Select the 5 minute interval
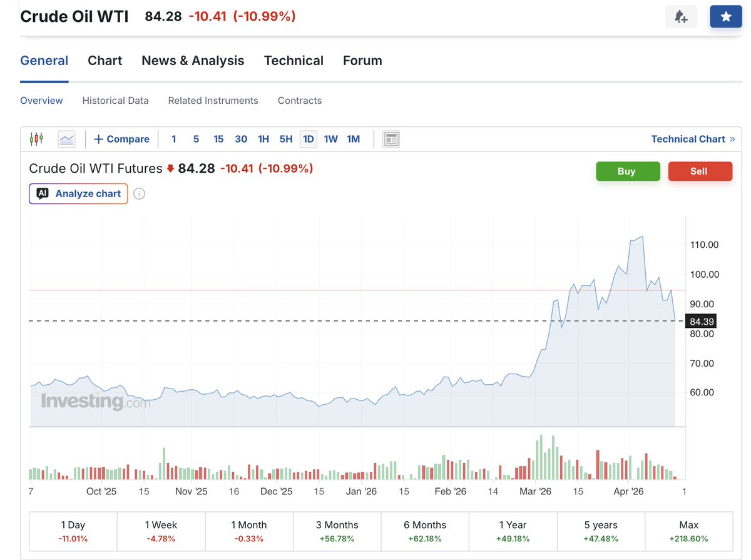The height and width of the screenshot is (560, 751). point(196,139)
